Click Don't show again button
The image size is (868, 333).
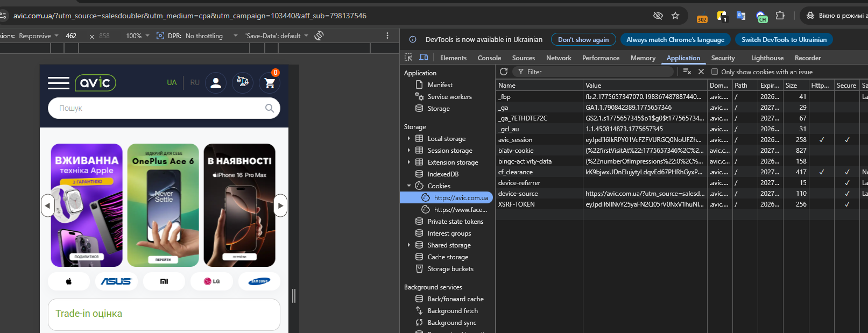(x=583, y=40)
